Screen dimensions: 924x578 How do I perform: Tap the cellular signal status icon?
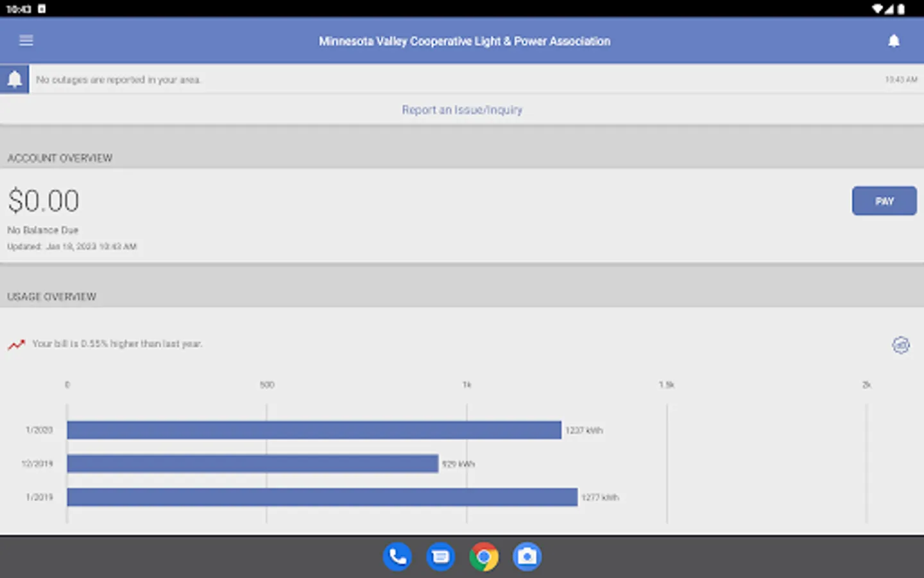pos(889,9)
